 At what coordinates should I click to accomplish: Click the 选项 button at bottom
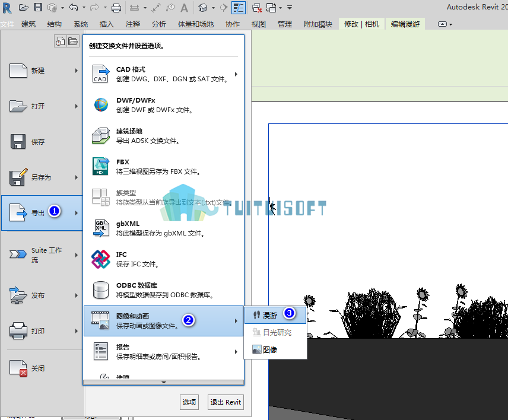[x=189, y=402]
